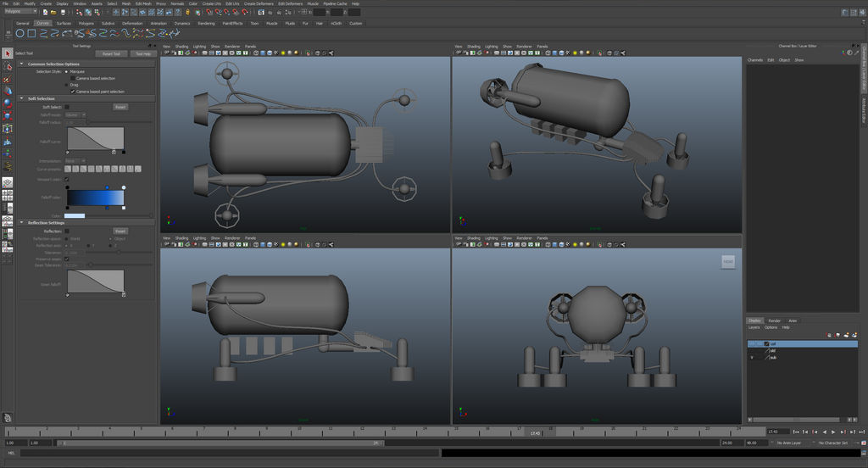This screenshot has width=868, height=468.
Task: Go to start of playback range
Action: click(x=796, y=432)
